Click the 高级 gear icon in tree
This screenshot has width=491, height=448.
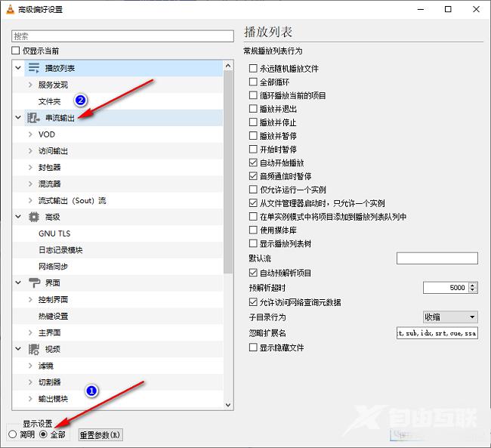(34, 217)
